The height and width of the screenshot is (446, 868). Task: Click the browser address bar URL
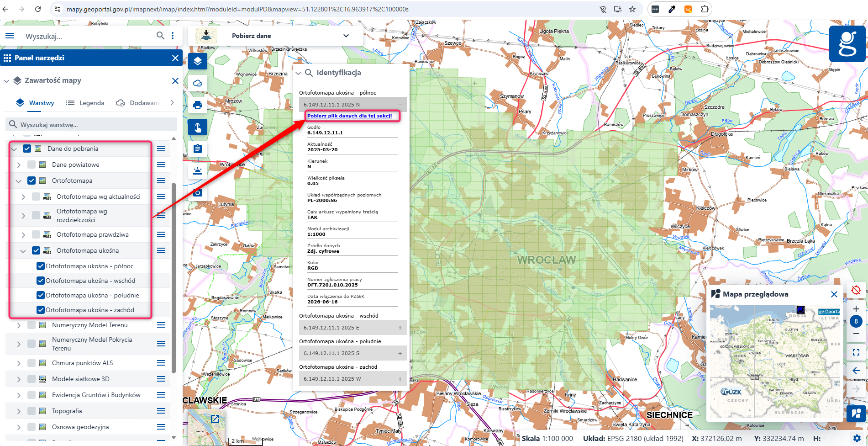pyautogui.click(x=237, y=9)
